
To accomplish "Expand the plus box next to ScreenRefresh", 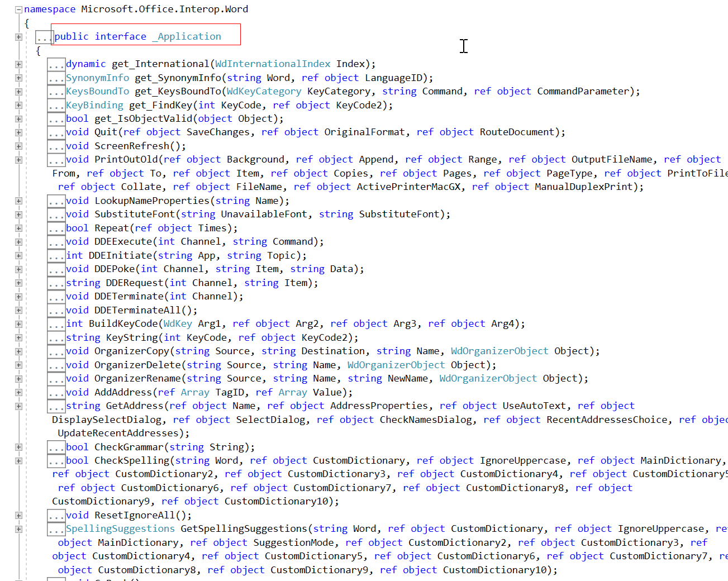I will click(x=19, y=145).
